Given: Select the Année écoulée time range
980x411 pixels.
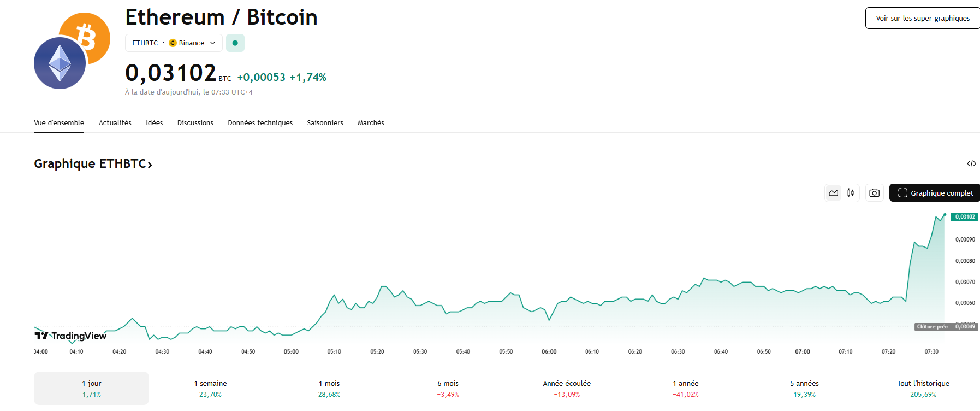Looking at the screenshot, I should coord(567,388).
